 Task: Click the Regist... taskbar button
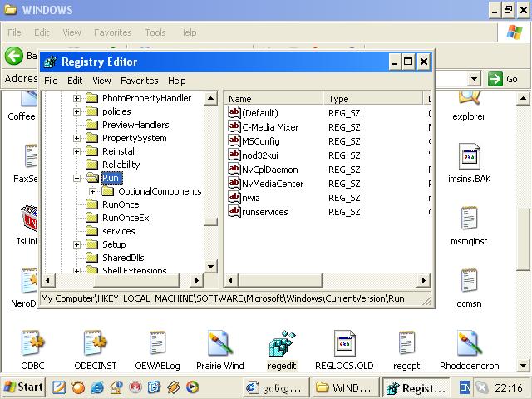(x=416, y=387)
